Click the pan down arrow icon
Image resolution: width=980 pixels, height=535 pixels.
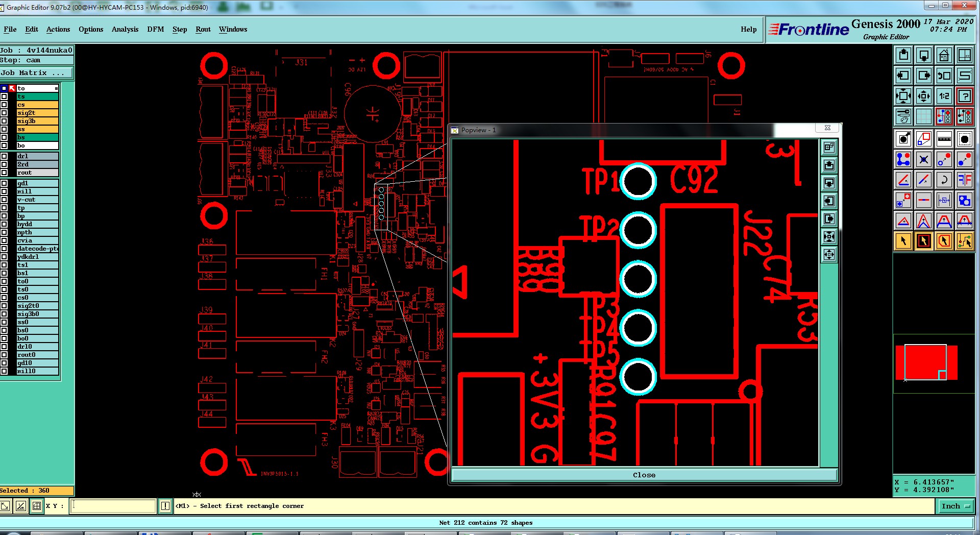click(923, 55)
